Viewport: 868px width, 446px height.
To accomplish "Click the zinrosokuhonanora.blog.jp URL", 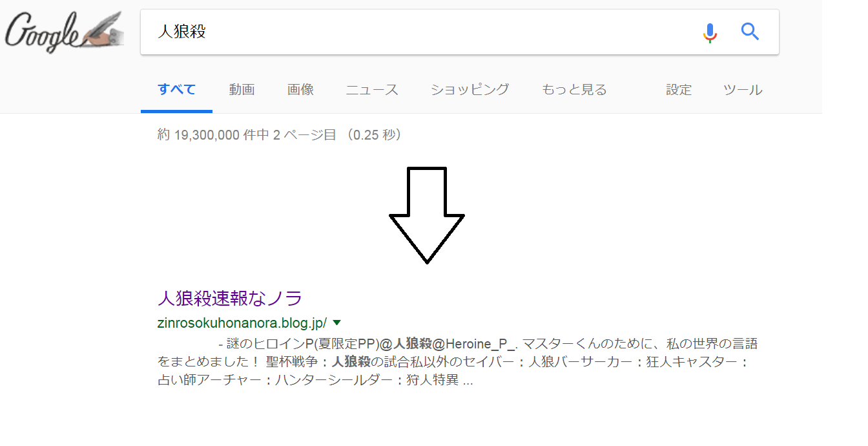I will coord(242,323).
